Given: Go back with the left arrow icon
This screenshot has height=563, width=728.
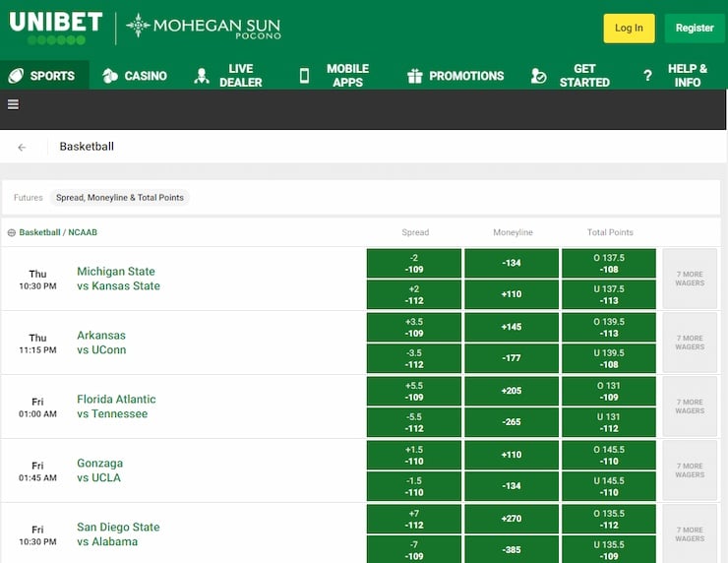Looking at the screenshot, I should (x=22, y=148).
